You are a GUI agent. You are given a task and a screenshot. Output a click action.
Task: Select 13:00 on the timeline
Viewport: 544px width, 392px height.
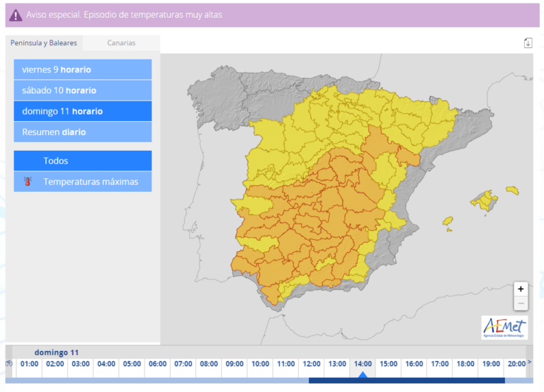click(x=337, y=364)
